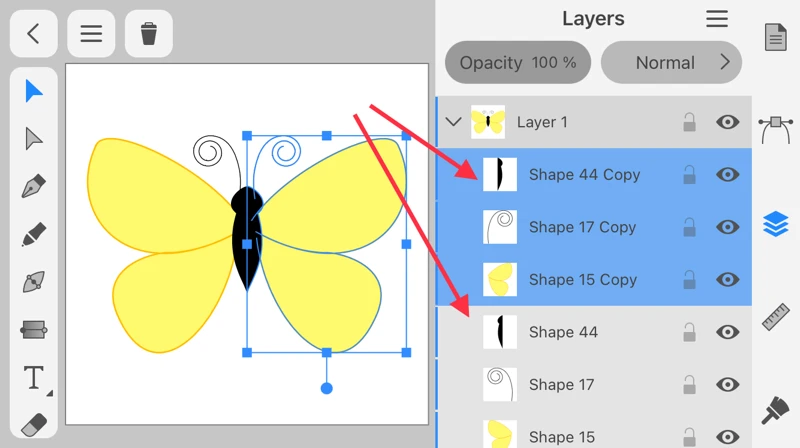Open the Layers panel hamburger menu
Viewport: 800px width, 448px height.
[x=717, y=19]
